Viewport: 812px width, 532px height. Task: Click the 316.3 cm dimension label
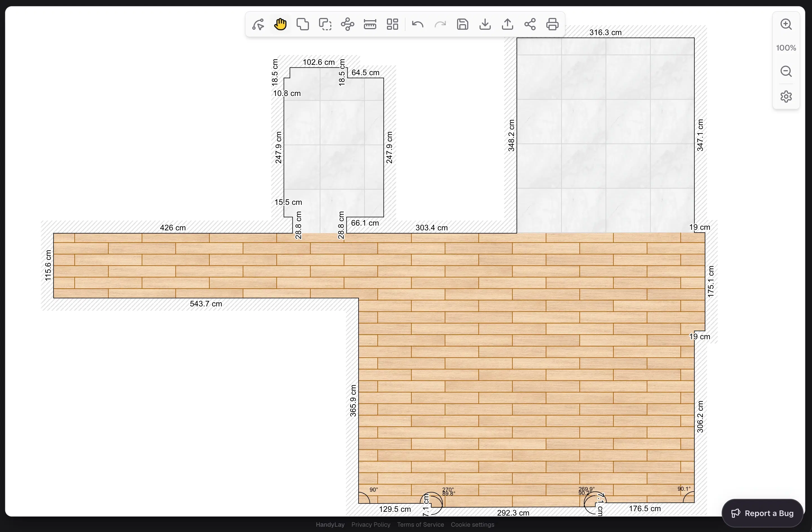[x=605, y=33]
